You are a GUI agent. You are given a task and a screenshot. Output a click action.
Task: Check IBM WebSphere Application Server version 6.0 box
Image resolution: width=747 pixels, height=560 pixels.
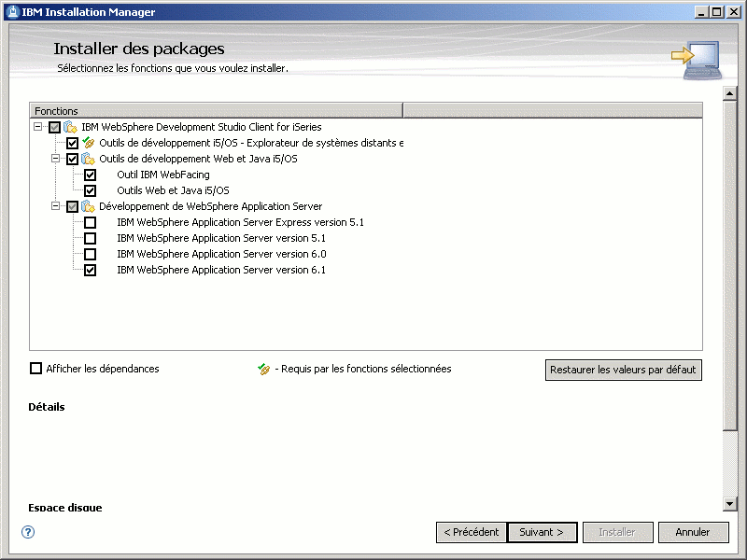(90, 254)
